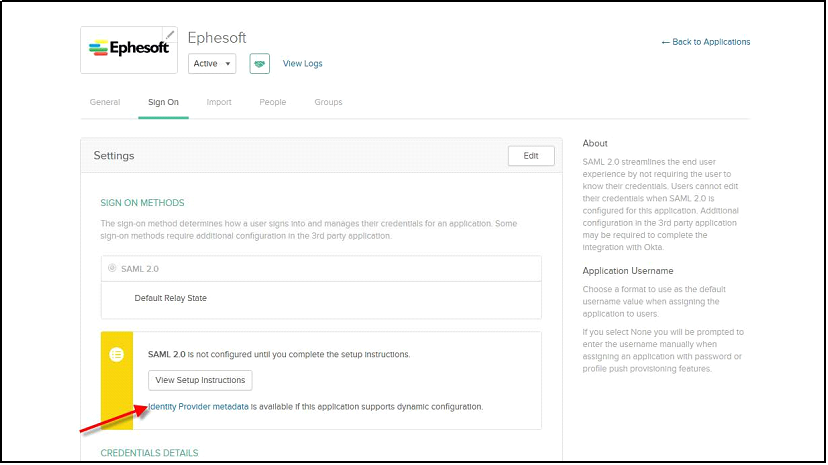Screen dimensions: 828x465
Task: Open the Groups tab
Action: point(328,102)
